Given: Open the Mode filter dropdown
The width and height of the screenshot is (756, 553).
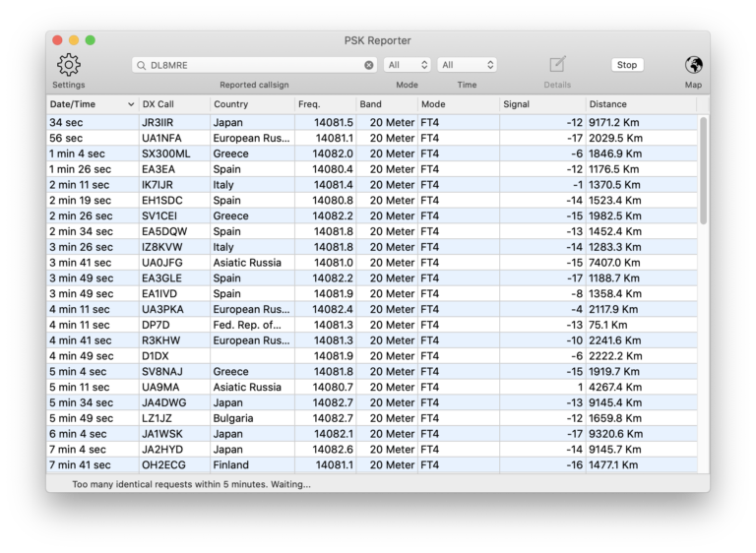Looking at the screenshot, I should 407,65.
